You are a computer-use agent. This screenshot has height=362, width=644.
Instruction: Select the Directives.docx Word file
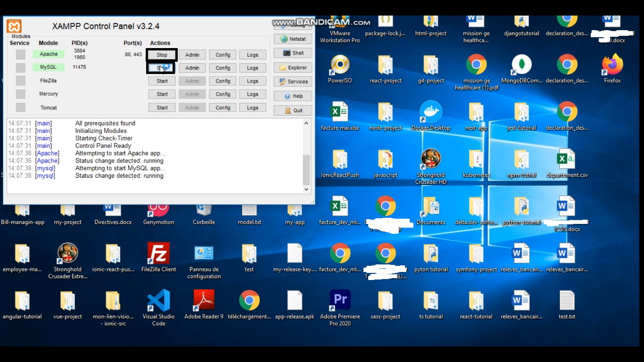[113, 214]
